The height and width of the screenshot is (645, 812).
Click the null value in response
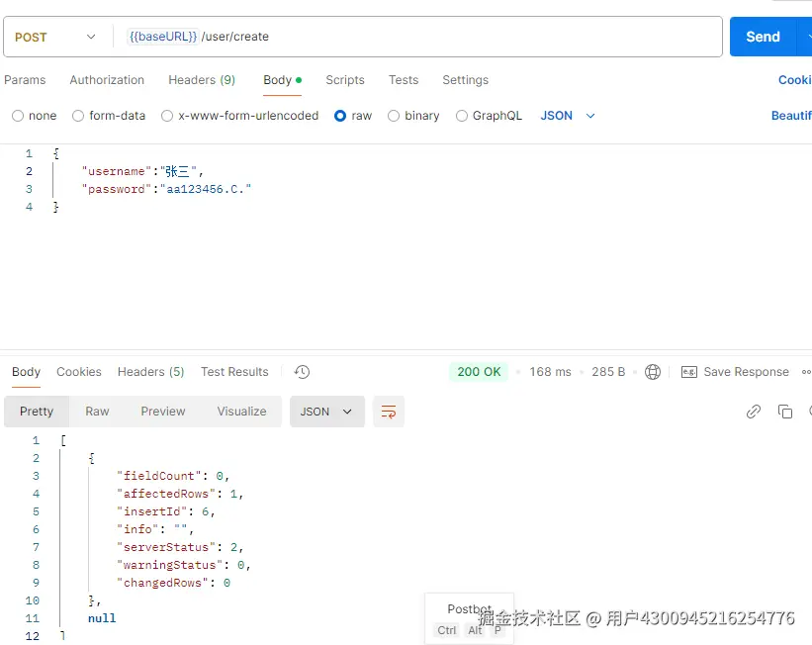coord(102,618)
